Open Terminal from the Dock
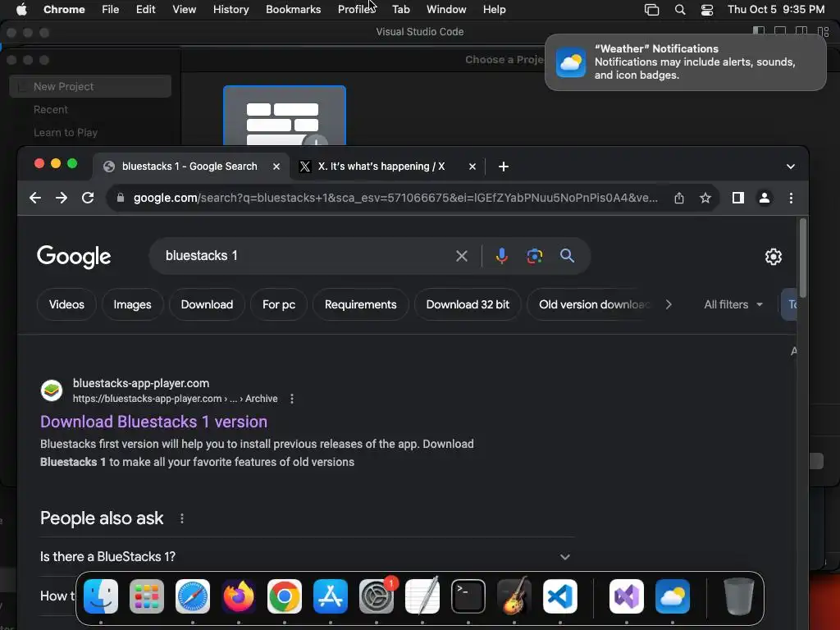 pos(468,596)
